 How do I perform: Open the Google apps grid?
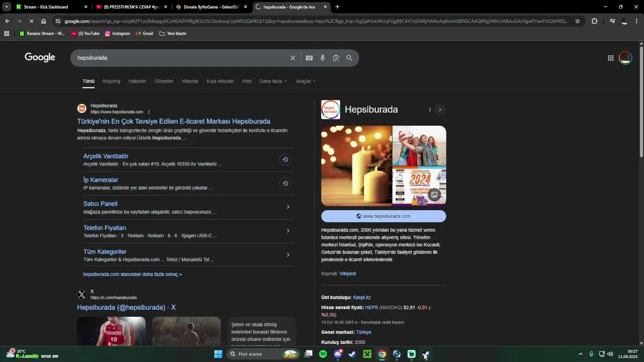click(610, 58)
